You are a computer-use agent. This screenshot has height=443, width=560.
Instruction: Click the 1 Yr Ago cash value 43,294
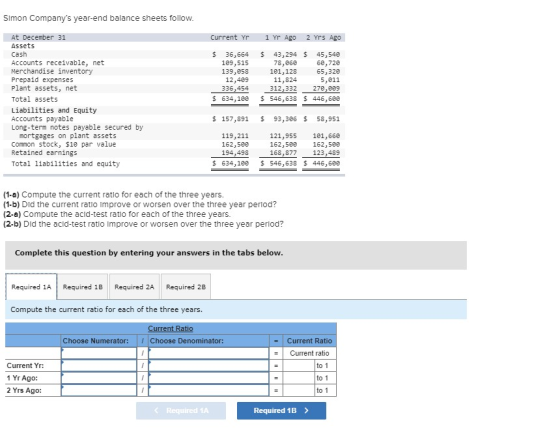pos(285,54)
